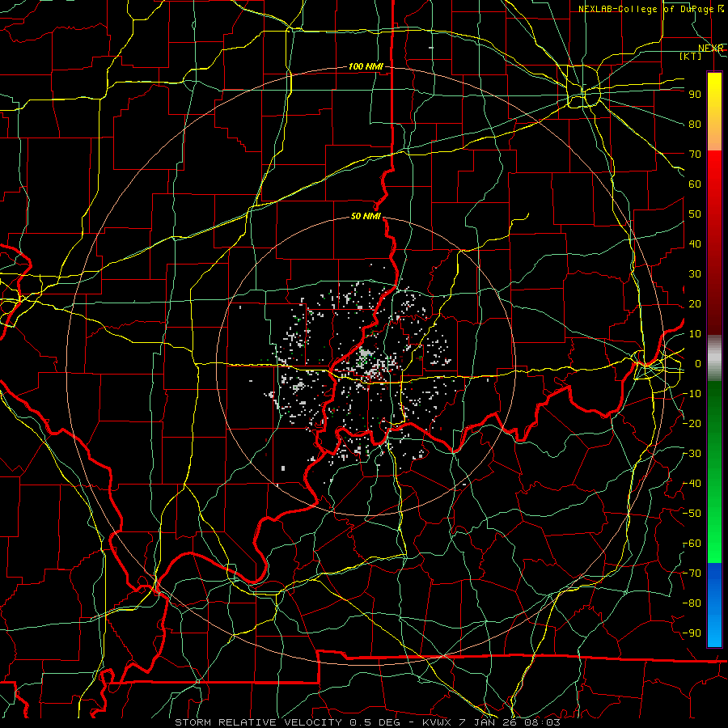The width and height of the screenshot is (728, 728).
Task: Click the -70 value on the velocity scale
Action: pyautogui.click(x=692, y=574)
